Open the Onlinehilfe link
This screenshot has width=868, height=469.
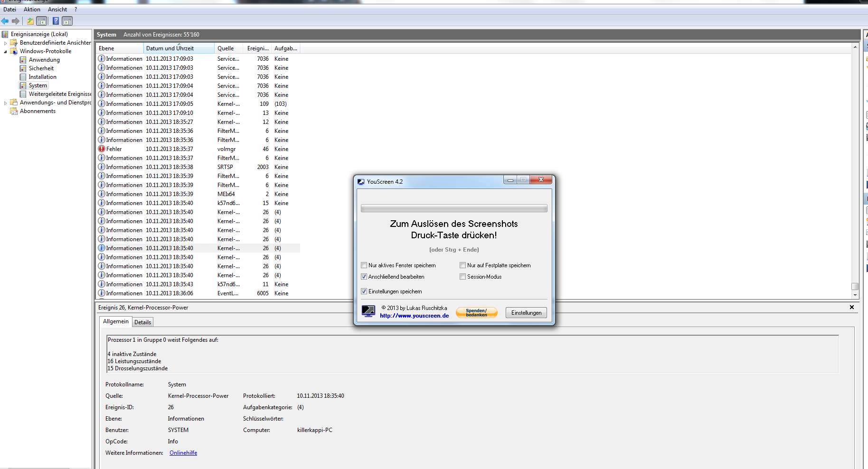coord(183,453)
